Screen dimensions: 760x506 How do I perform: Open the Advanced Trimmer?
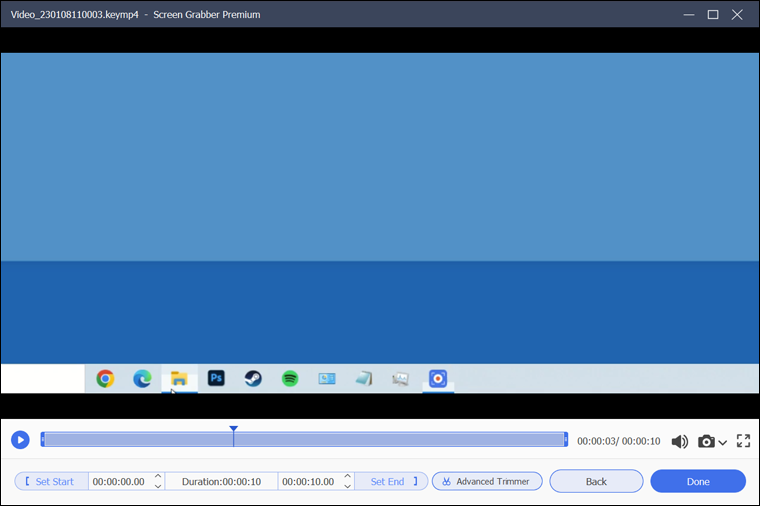pos(487,481)
